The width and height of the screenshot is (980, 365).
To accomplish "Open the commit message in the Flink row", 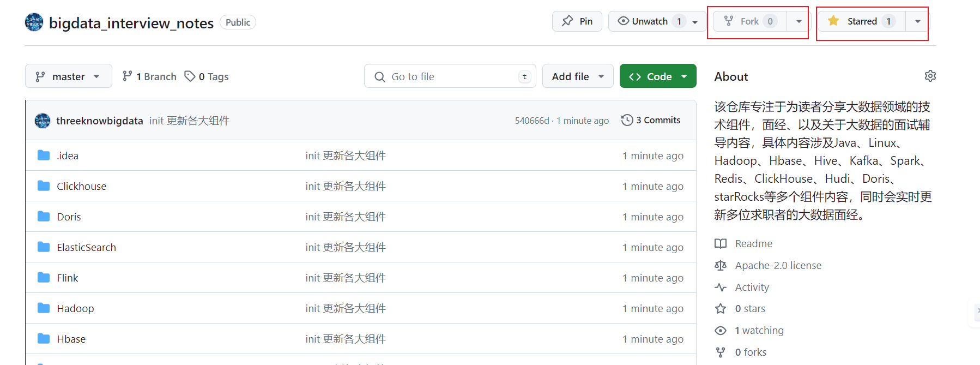I will coord(346,278).
